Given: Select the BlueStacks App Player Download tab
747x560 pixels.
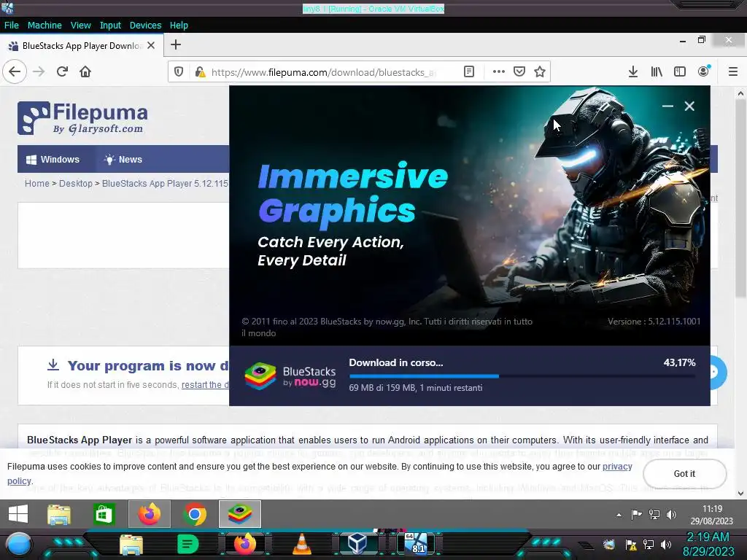Looking at the screenshot, I should click(x=82, y=46).
